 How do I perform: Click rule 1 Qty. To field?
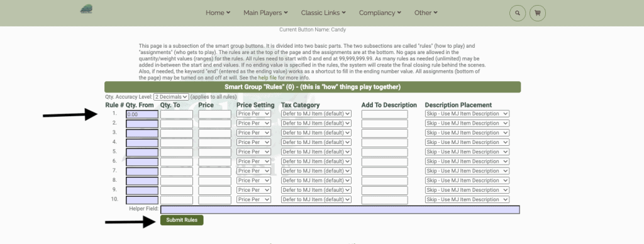(x=177, y=114)
